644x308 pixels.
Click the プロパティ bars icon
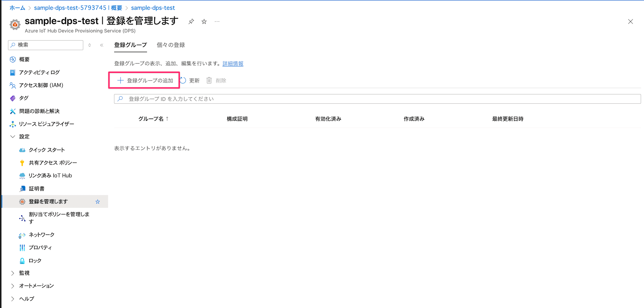(22, 248)
